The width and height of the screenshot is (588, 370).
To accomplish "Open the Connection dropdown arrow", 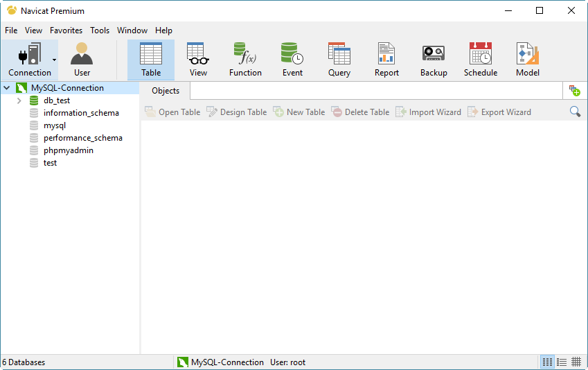I will [x=55, y=60].
